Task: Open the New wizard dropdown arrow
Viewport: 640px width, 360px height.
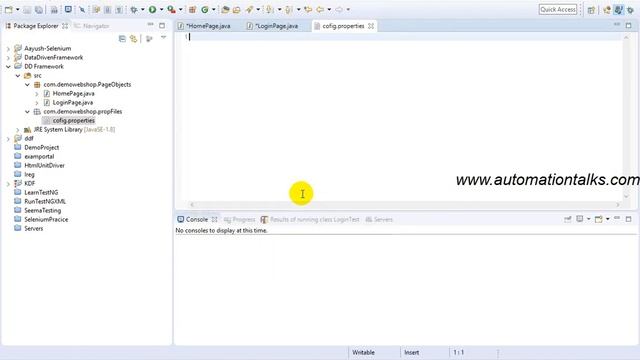Action: 18,9
